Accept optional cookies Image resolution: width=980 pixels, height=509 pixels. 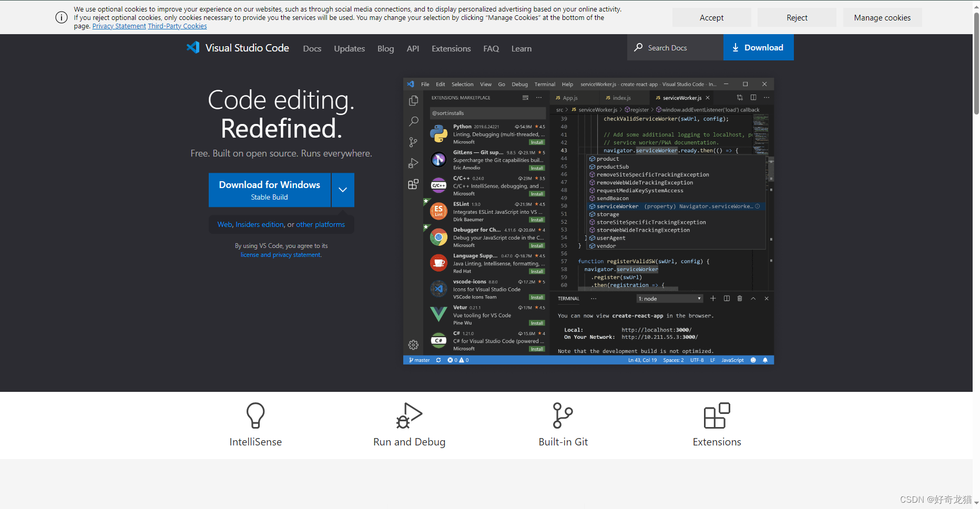pos(711,17)
